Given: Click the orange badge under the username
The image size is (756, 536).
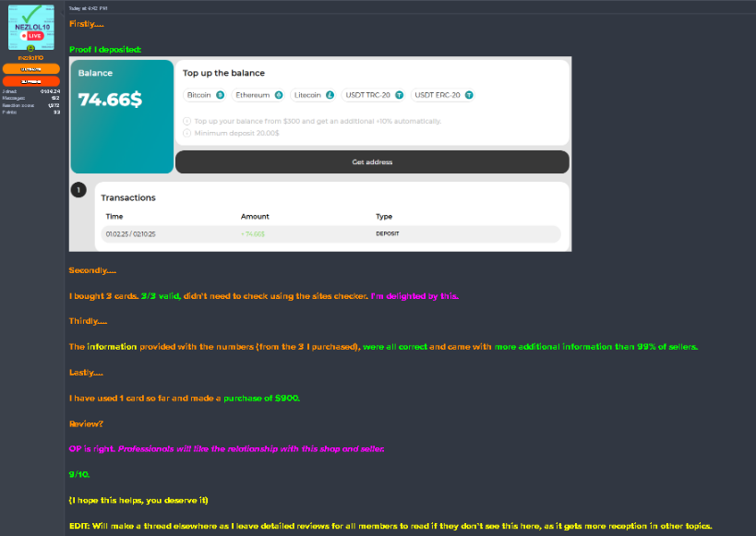Looking at the screenshot, I should [x=30, y=68].
